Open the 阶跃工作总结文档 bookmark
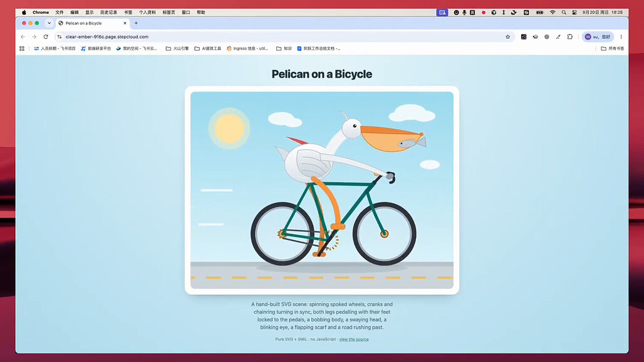 click(318, 48)
